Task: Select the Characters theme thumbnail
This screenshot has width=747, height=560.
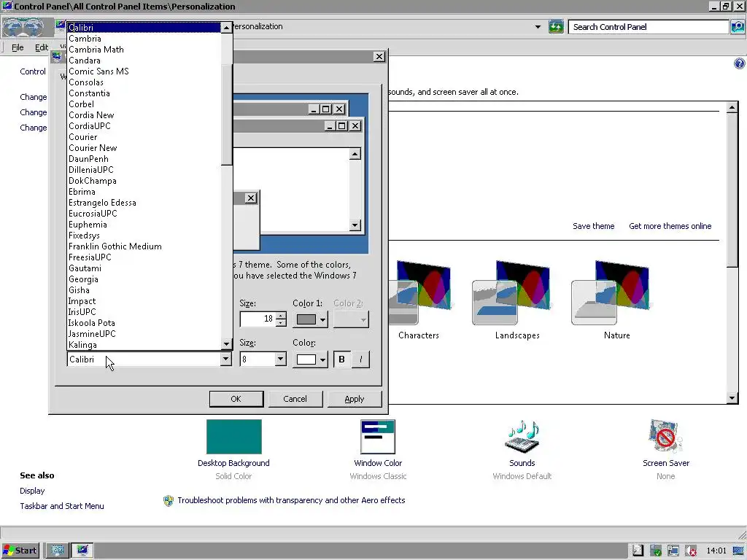Action: 419,293
